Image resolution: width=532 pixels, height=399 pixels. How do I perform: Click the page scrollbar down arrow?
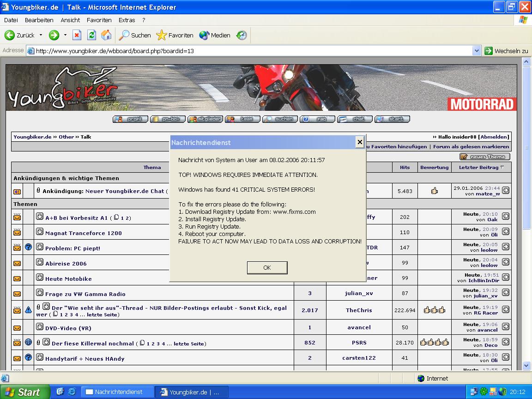(526, 366)
